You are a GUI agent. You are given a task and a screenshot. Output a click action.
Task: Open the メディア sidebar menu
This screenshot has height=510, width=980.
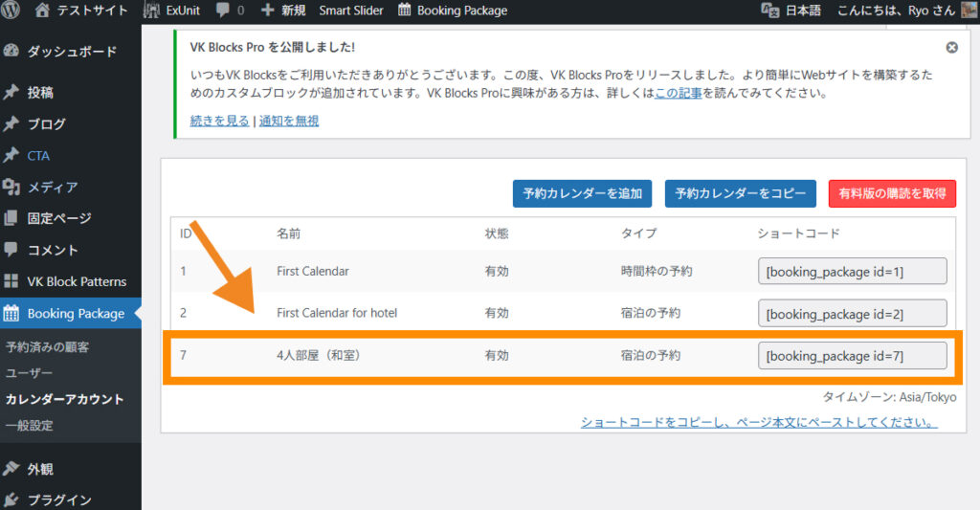(52, 187)
